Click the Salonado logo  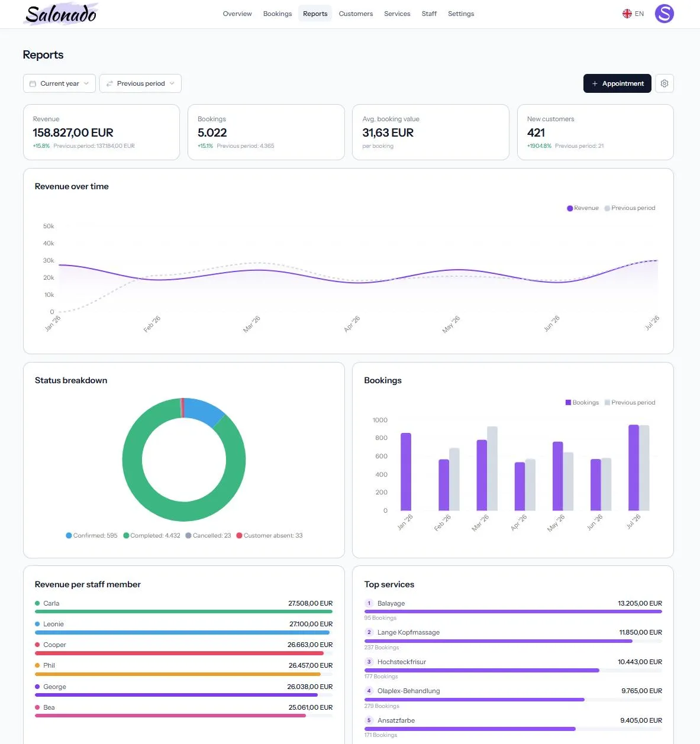61,14
